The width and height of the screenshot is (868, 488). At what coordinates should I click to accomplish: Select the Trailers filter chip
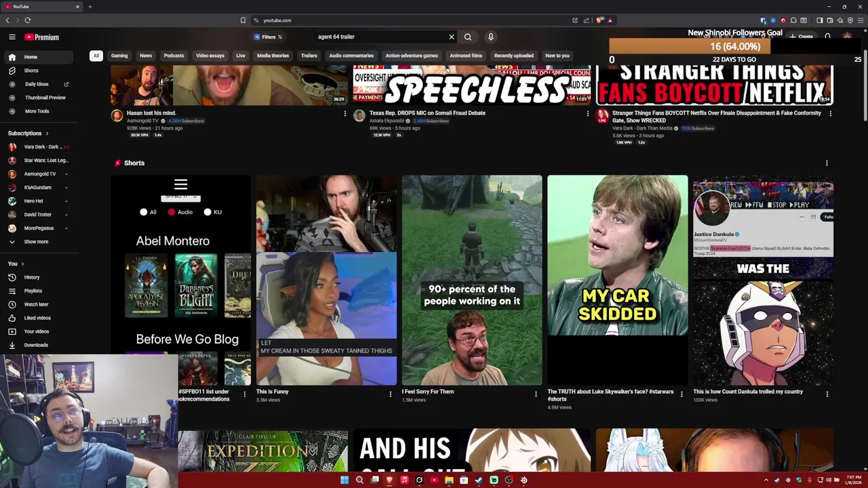309,56
